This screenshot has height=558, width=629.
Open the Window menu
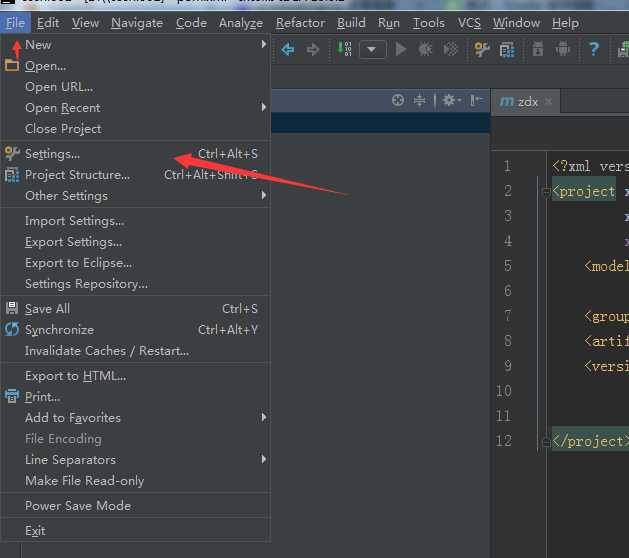point(516,23)
